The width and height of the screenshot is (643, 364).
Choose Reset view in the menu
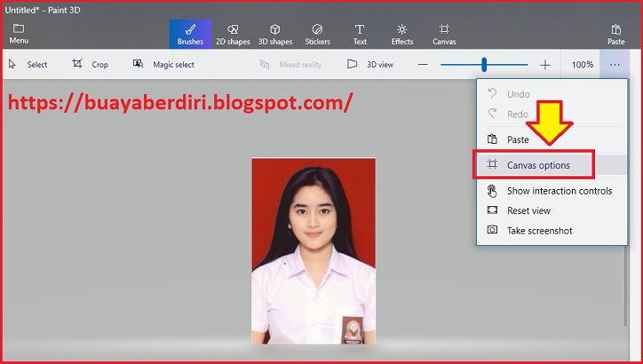[552, 210]
